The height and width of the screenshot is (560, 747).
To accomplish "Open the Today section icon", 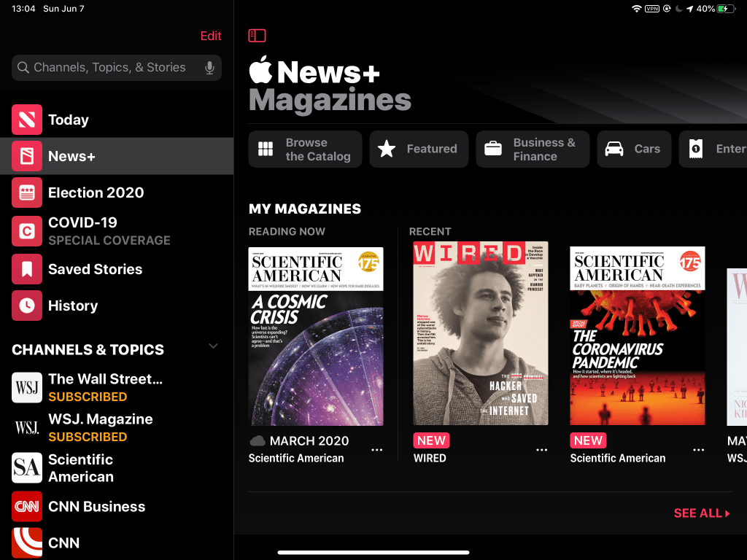I will point(27,120).
